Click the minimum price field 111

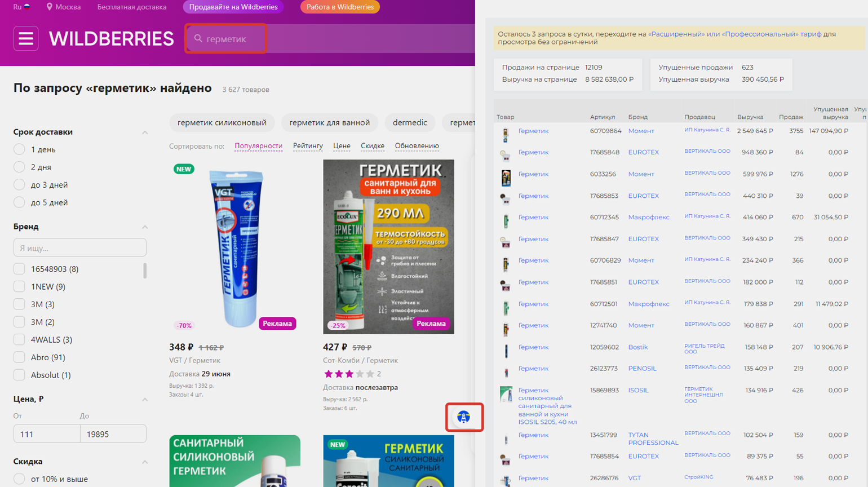coord(47,433)
